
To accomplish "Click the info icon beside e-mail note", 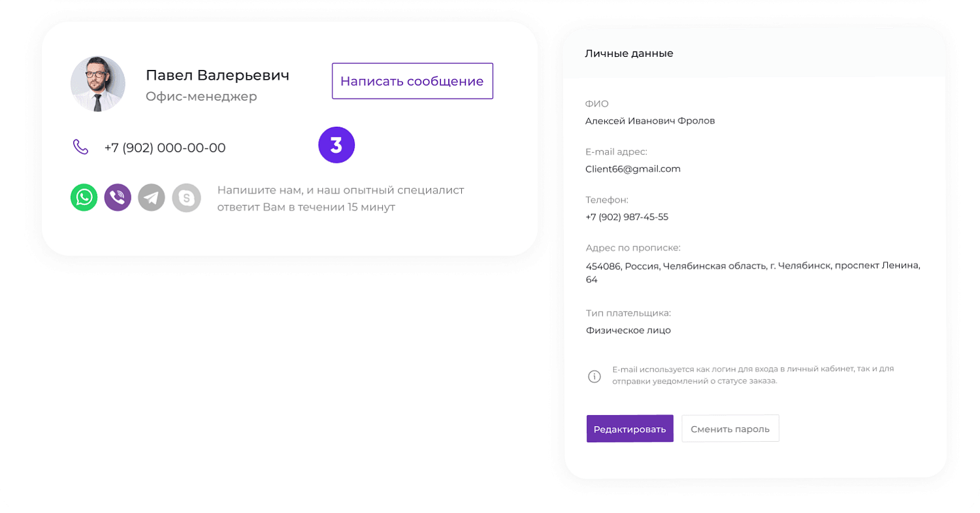I will click(594, 376).
